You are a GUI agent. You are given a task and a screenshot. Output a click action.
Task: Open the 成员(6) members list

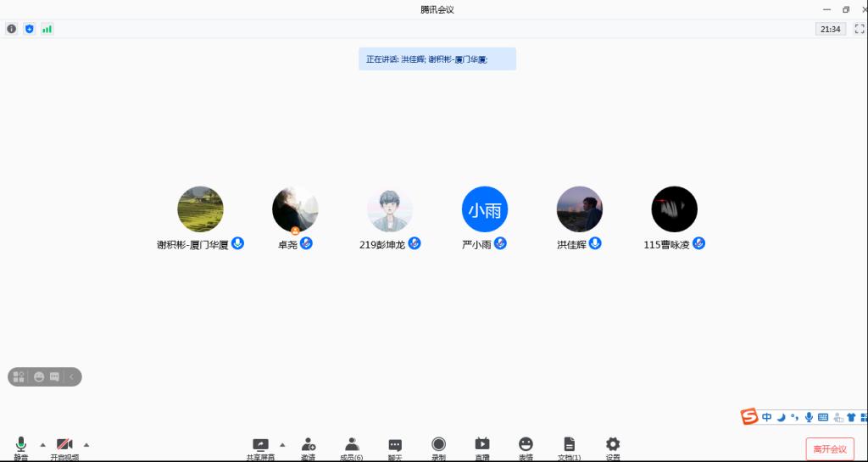click(x=351, y=445)
